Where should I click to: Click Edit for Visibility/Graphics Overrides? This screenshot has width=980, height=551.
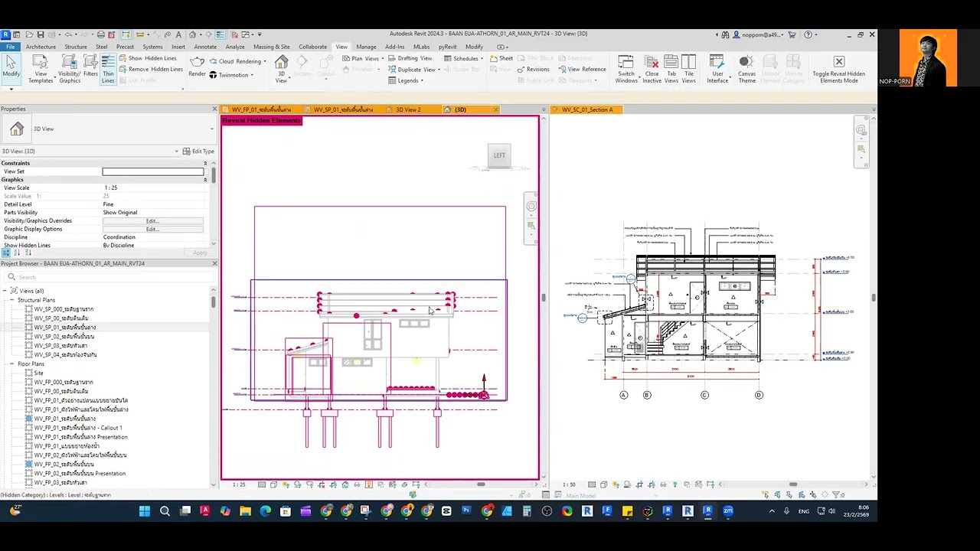click(x=153, y=221)
